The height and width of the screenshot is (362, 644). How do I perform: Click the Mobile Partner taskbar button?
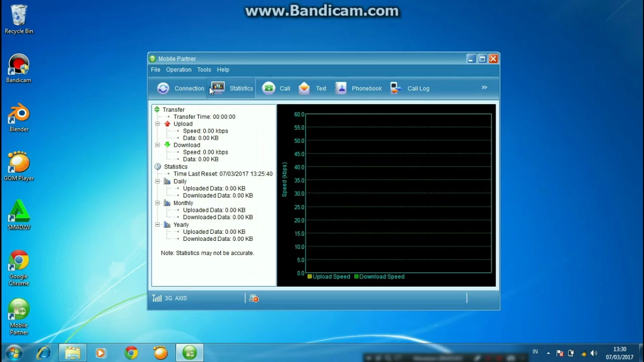190,353
